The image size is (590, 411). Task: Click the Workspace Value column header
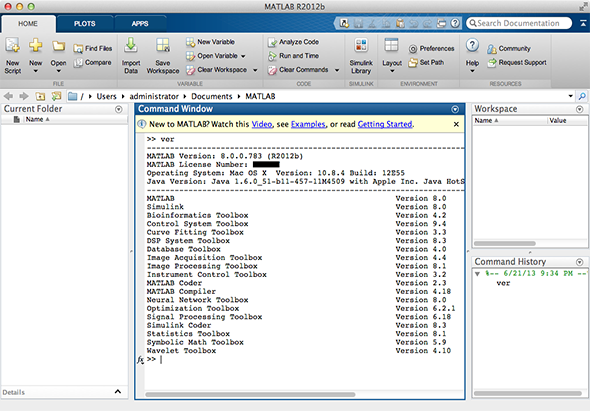click(x=566, y=120)
